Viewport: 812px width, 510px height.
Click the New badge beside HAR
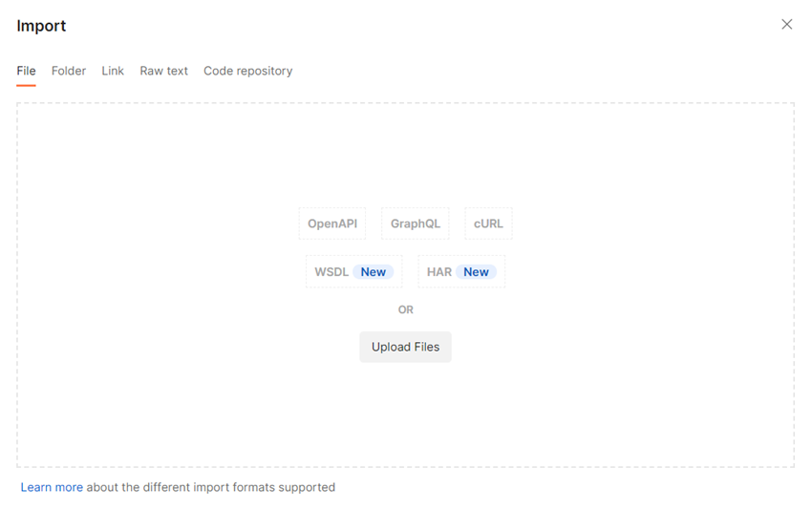point(476,272)
